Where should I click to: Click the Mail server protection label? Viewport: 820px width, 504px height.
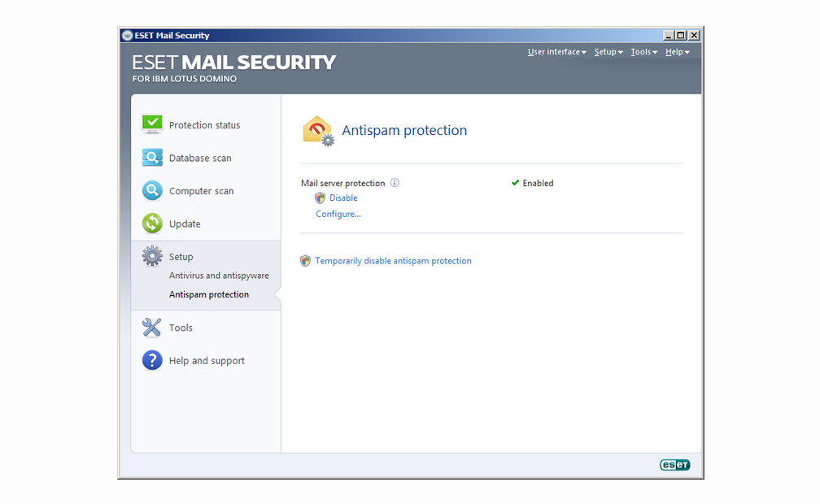342,183
